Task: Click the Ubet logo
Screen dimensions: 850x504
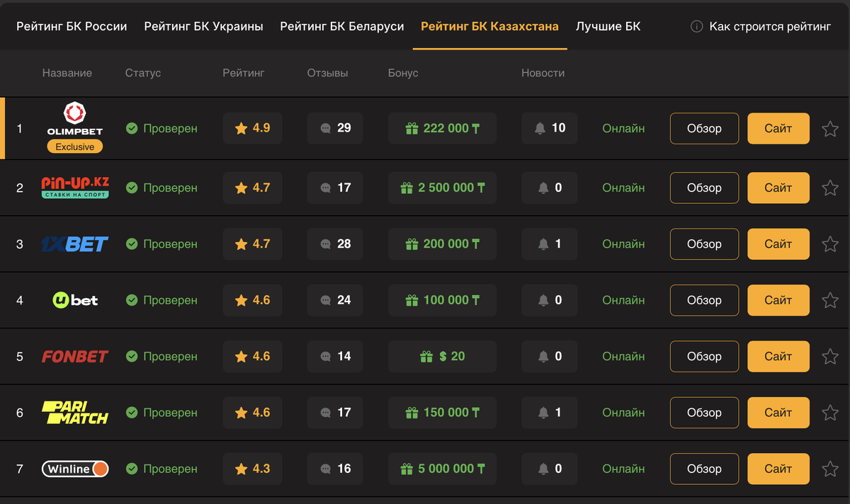Action: click(75, 300)
